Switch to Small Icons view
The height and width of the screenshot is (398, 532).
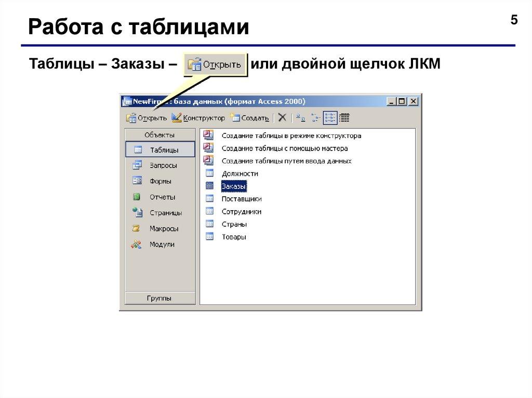point(315,118)
